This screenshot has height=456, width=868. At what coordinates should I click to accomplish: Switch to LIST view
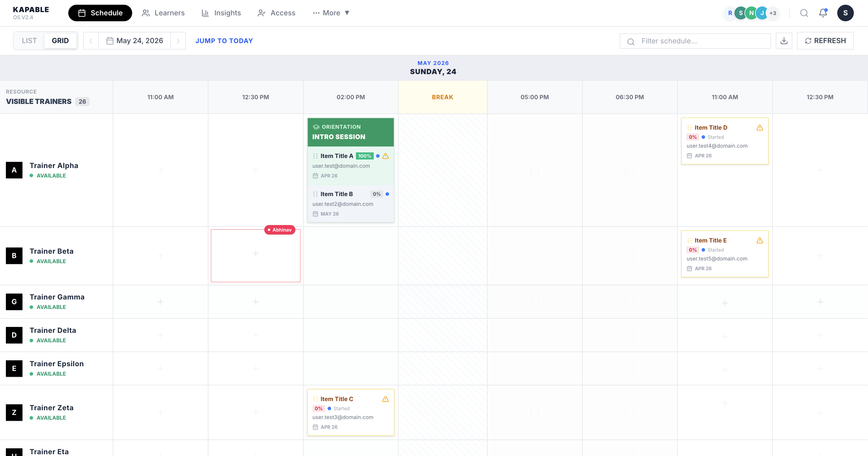click(x=29, y=41)
